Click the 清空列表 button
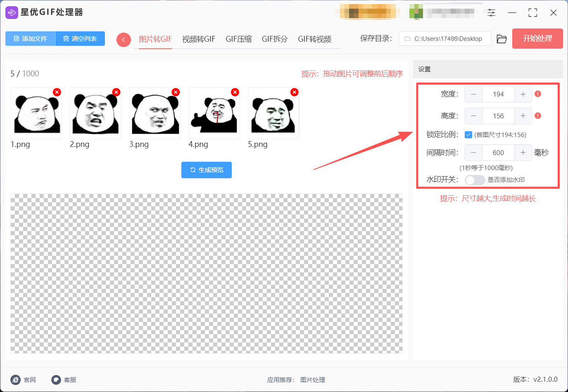Viewport: 568px width, 392px height. point(80,38)
